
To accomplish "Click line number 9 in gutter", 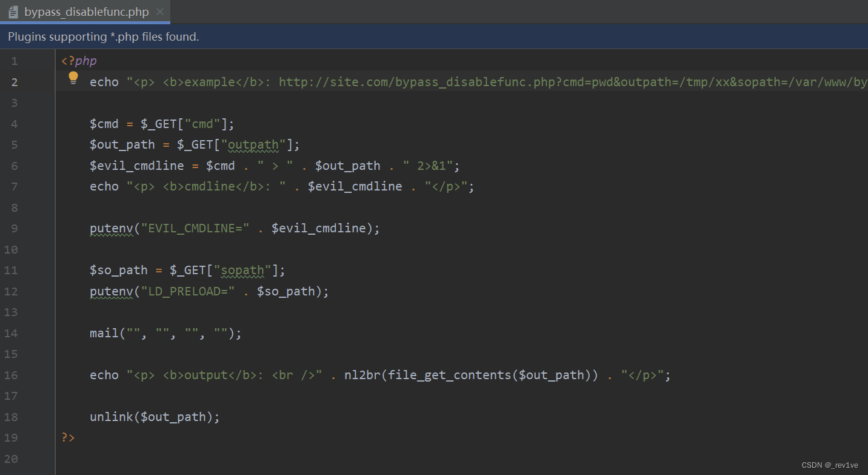I will coord(14,228).
